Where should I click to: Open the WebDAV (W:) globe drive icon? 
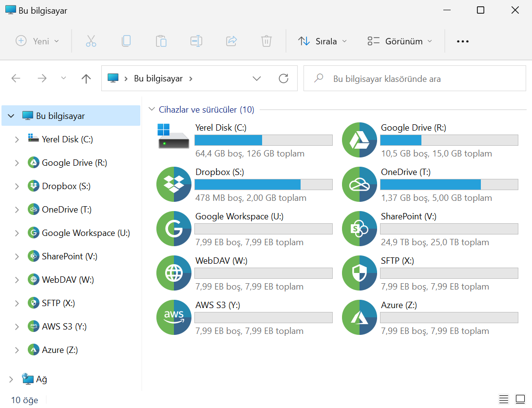pos(174,273)
